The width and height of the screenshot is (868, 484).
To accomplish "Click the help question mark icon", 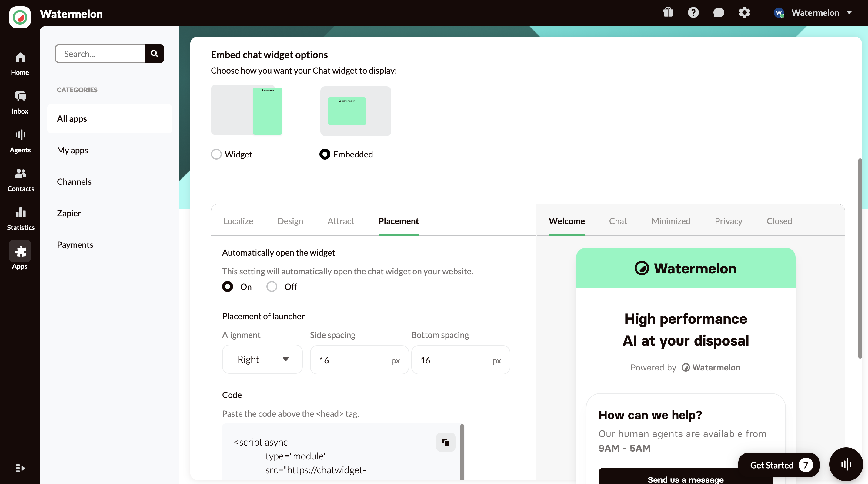I will pos(693,13).
